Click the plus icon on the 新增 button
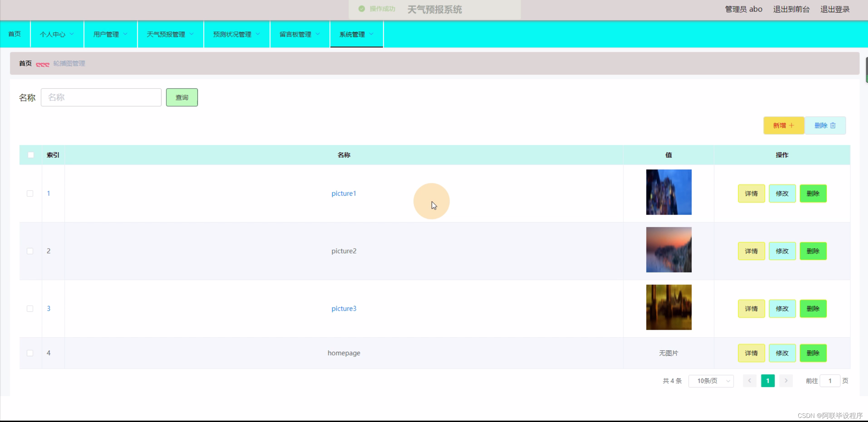The image size is (868, 422). click(792, 126)
